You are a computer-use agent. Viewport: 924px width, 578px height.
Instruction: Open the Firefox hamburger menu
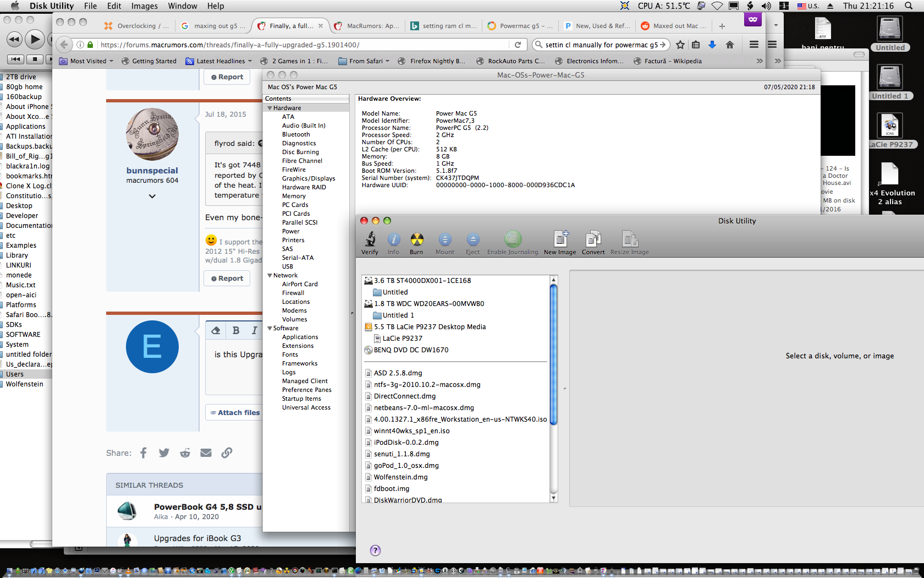(754, 45)
